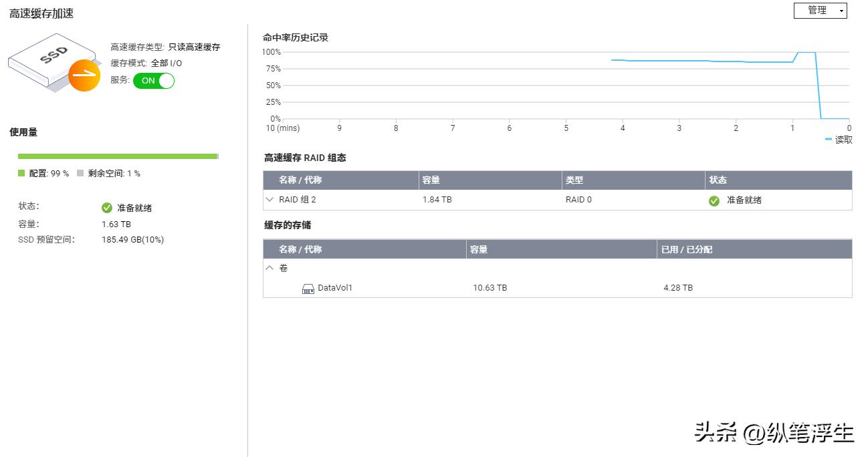This screenshot has height=457, width=868.
Task: Collapse the 卷 group in cached storage
Action: [x=269, y=268]
